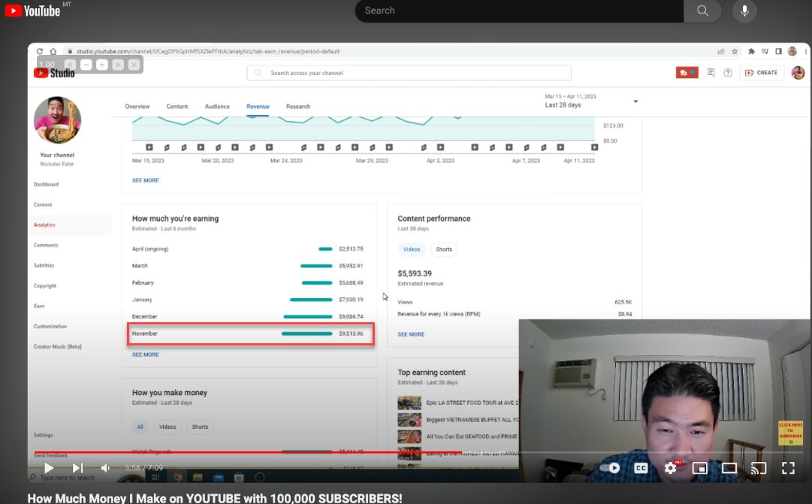The image size is (812, 504).
Task: Open the Content analytics tab
Action: click(177, 106)
